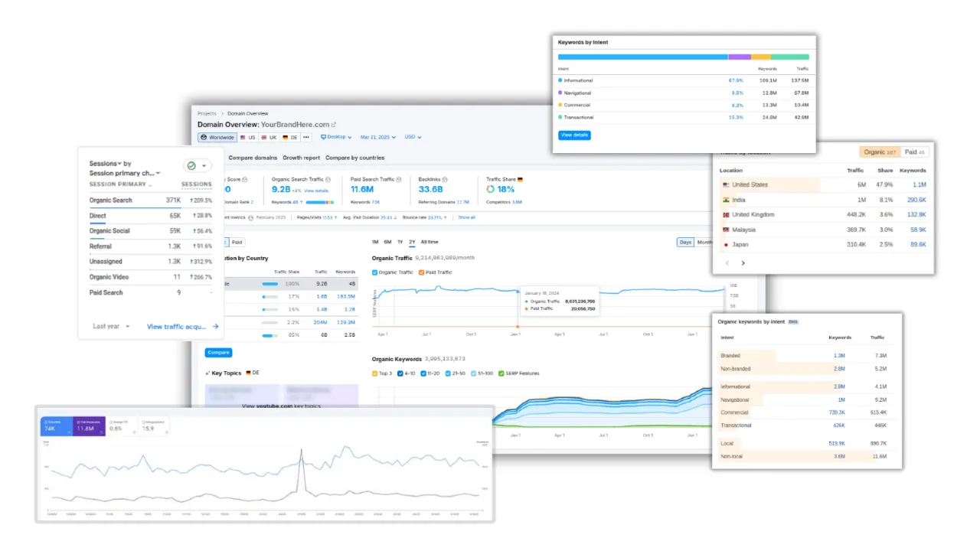Open the Last year period dropdown
Viewport: 980px width, 551px height.
coord(111,327)
